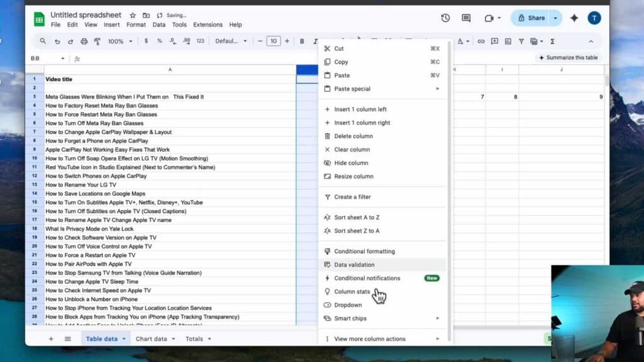Image resolution: width=644 pixels, height=362 pixels.
Task: Choose Dropdown in context menu
Action: (382, 305)
